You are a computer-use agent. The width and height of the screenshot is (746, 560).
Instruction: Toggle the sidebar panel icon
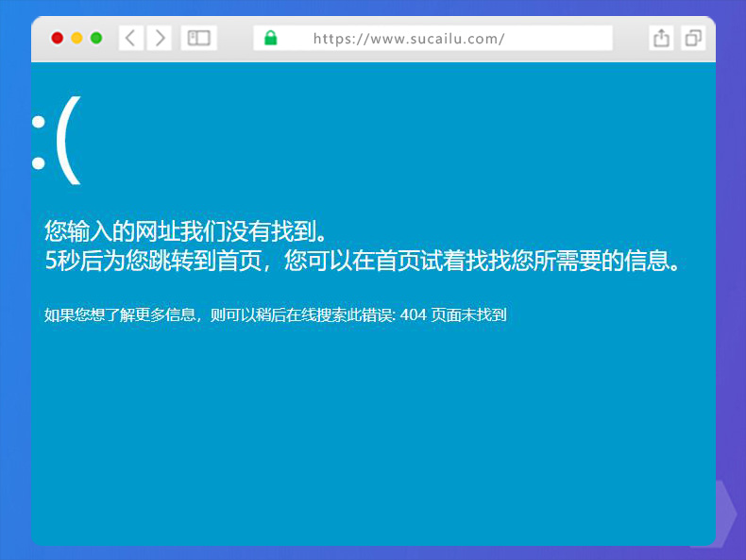tap(198, 38)
